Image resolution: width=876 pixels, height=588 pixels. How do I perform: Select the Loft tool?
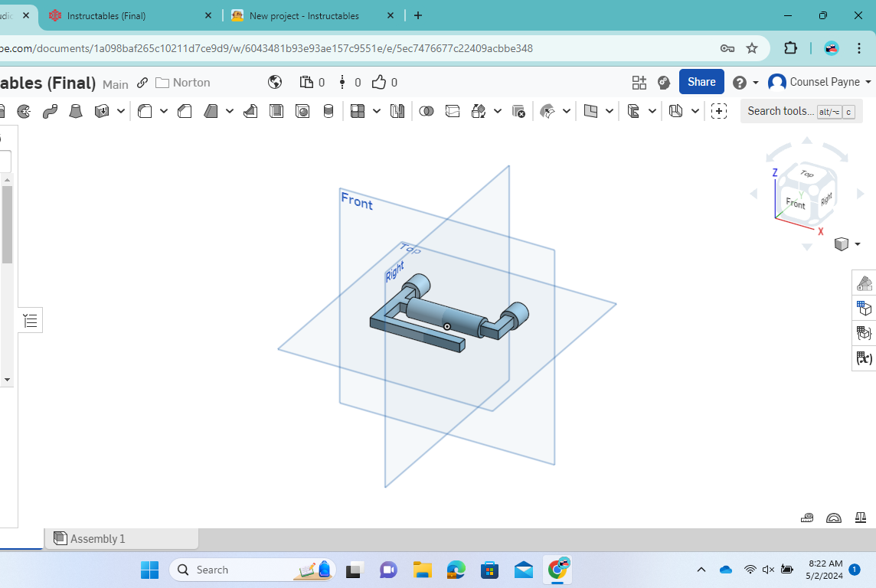75,111
